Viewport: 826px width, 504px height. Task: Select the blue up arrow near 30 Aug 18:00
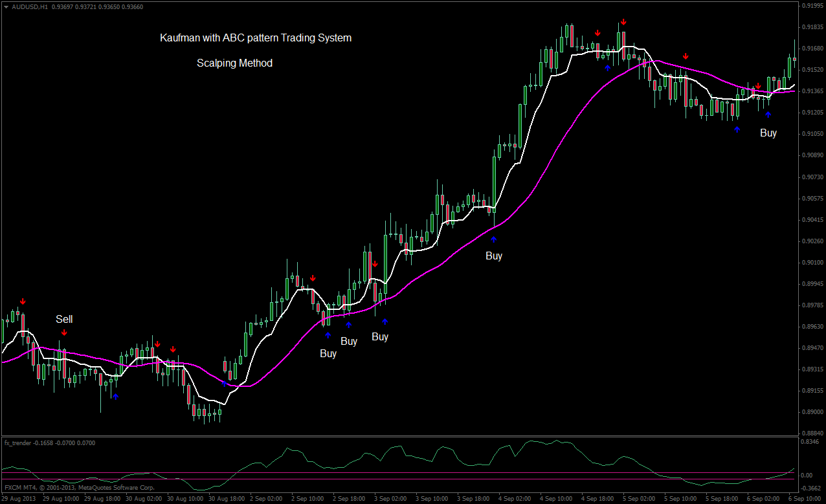[224, 383]
